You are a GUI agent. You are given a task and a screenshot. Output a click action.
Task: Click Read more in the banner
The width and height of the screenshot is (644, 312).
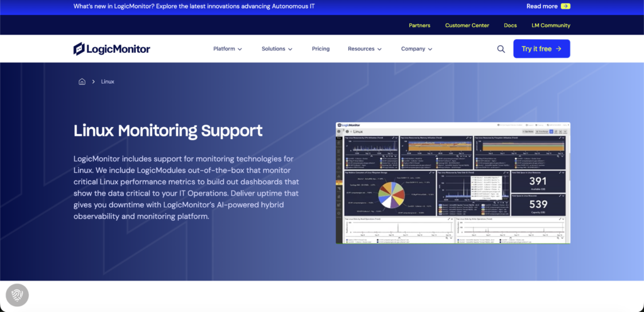(541, 6)
